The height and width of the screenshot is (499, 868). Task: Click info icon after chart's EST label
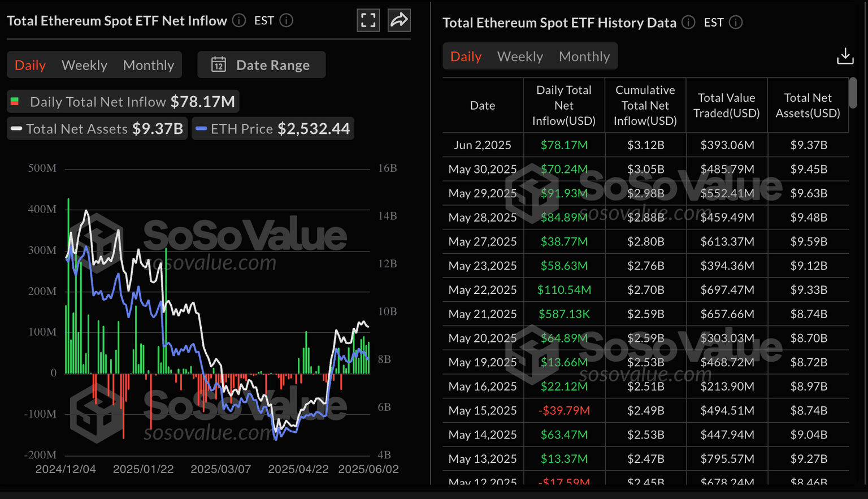click(x=287, y=21)
